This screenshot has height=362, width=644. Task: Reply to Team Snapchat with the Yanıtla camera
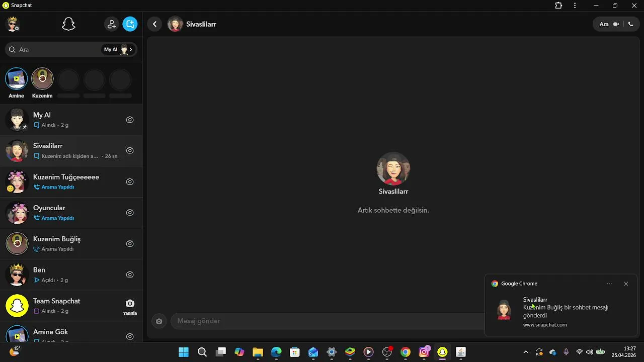130,306
